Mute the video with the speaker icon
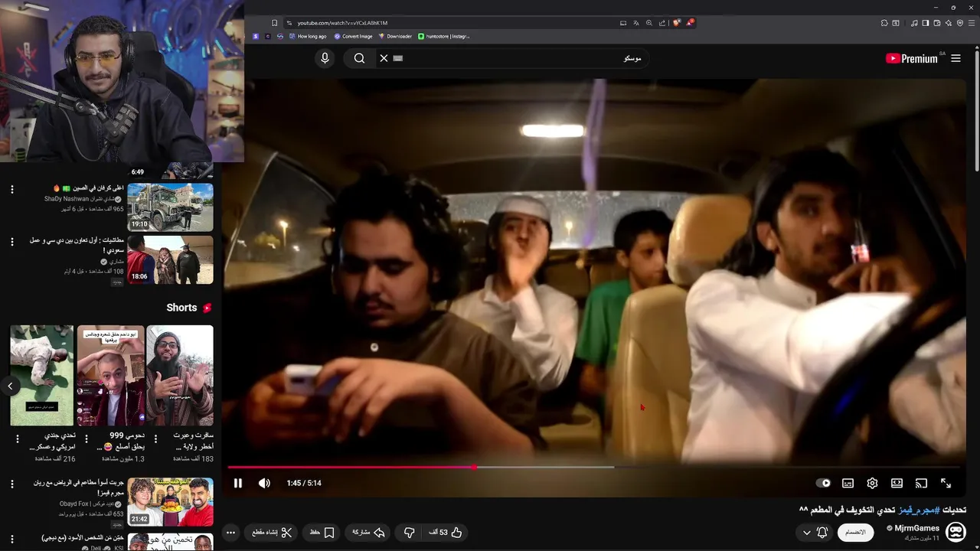 [264, 483]
